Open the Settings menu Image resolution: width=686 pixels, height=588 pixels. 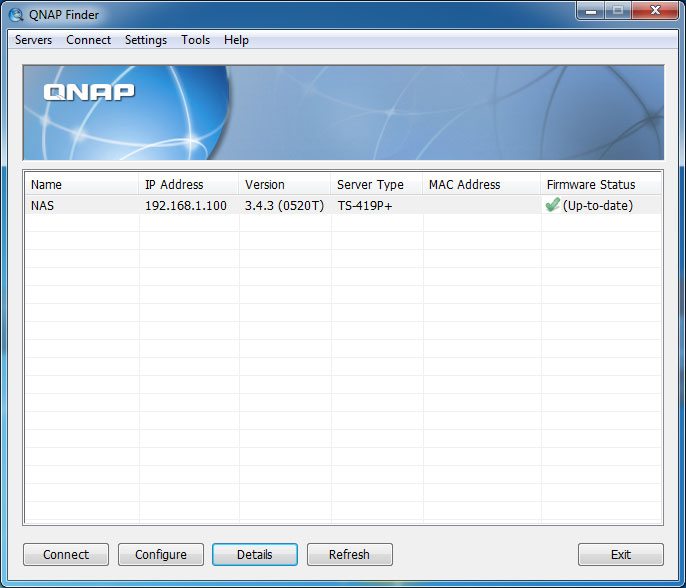pyautogui.click(x=146, y=40)
